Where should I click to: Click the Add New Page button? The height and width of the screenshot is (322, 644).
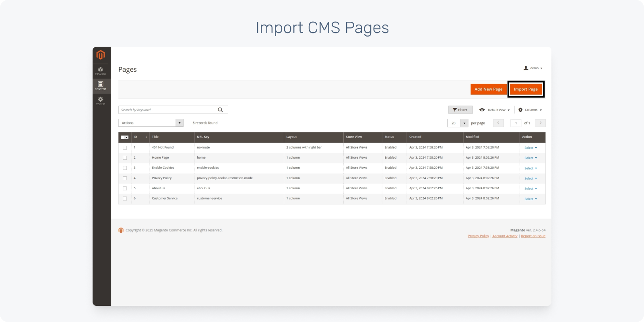point(488,89)
